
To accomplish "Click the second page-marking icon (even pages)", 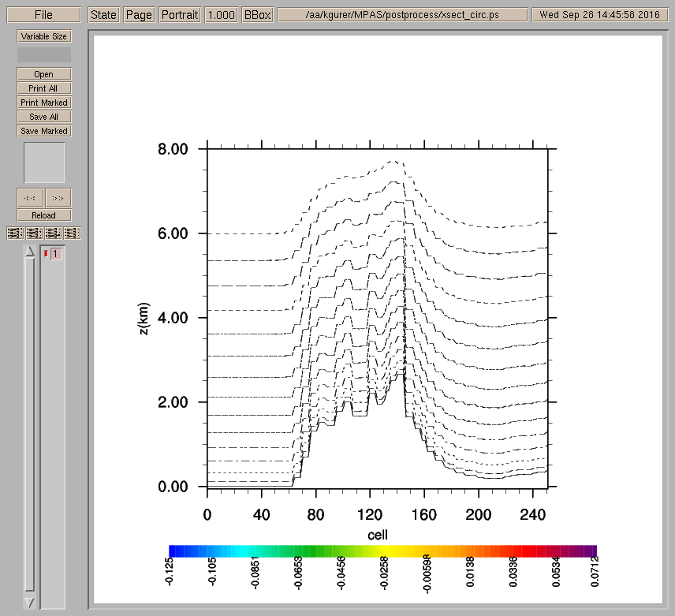I will click(x=34, y=233).
